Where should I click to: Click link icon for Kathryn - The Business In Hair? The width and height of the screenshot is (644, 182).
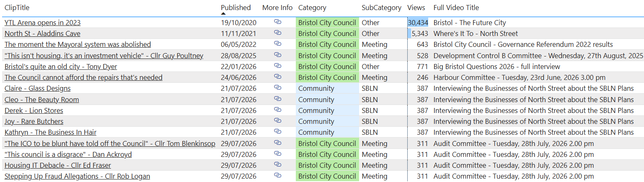277,131
